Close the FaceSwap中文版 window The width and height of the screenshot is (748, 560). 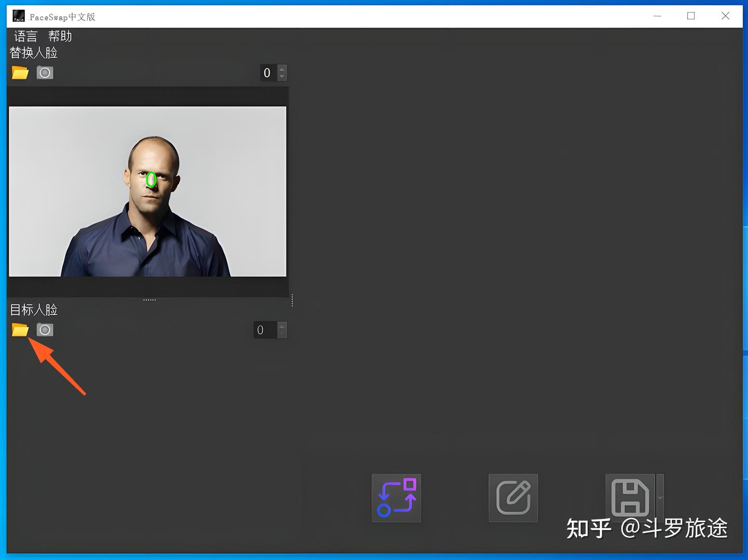(726, 16)
